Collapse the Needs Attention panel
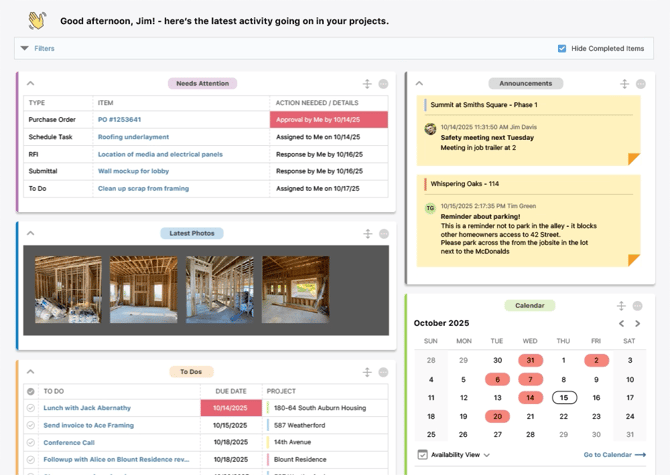 coord(30,83)
